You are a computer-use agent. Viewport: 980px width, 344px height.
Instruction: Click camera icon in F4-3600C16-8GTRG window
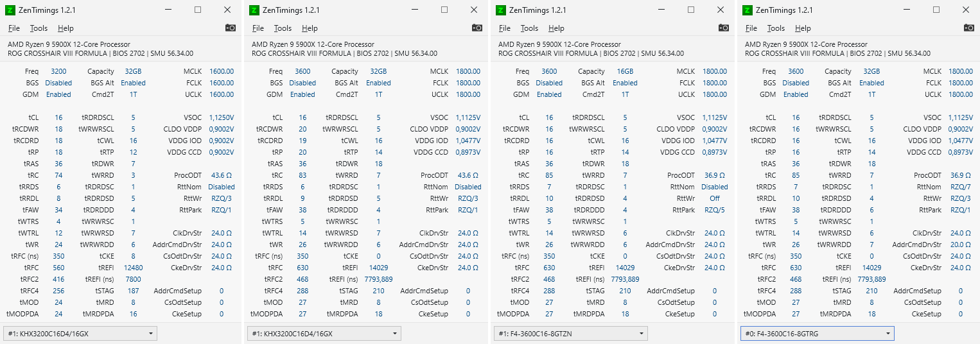point(969,28)
